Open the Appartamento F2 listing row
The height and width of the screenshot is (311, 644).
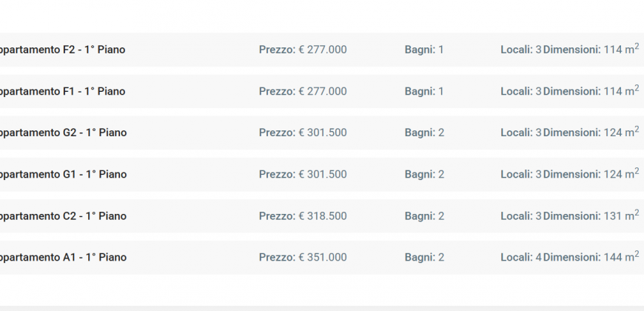point(322,50)
